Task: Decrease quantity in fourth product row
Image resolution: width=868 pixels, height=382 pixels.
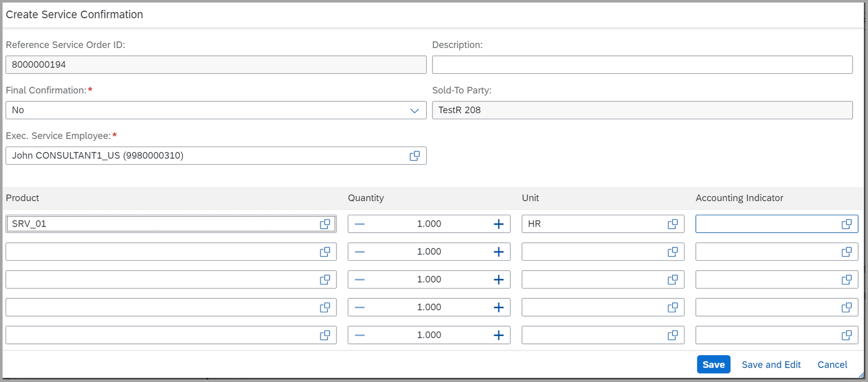Action: pyautogui.click(x=360, y=308)
